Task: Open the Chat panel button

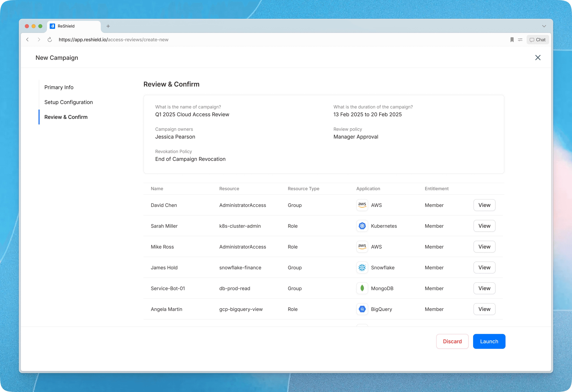Action: (538, 40)
